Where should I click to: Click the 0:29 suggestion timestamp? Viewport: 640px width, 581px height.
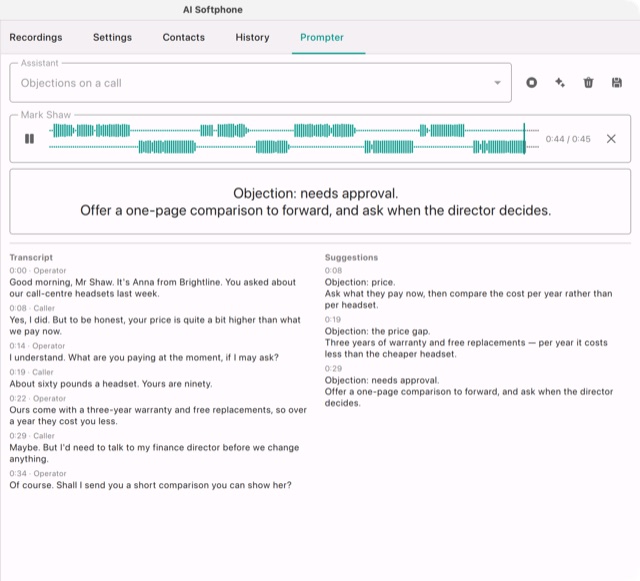coord(333,368)
